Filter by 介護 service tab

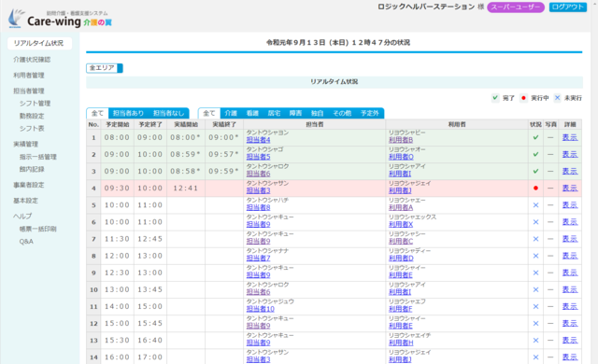click(x=231, y=113)
